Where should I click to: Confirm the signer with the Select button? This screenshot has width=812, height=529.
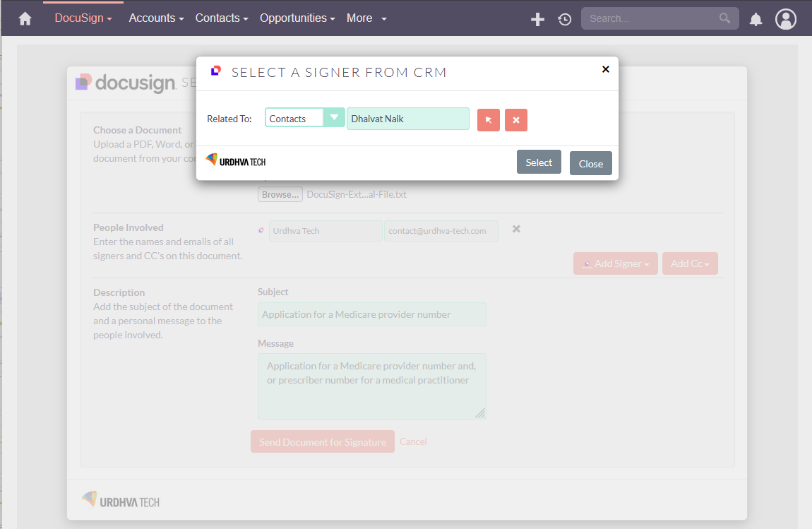pos(539,162)
